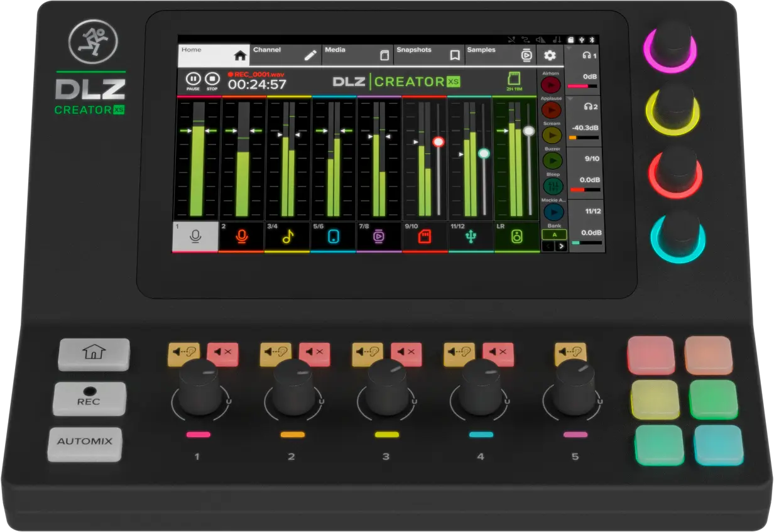Image resolution: width=774 pixels, height=532 pixels.
Task: Expand the headphone 1 output options
Action: (569, 48)
